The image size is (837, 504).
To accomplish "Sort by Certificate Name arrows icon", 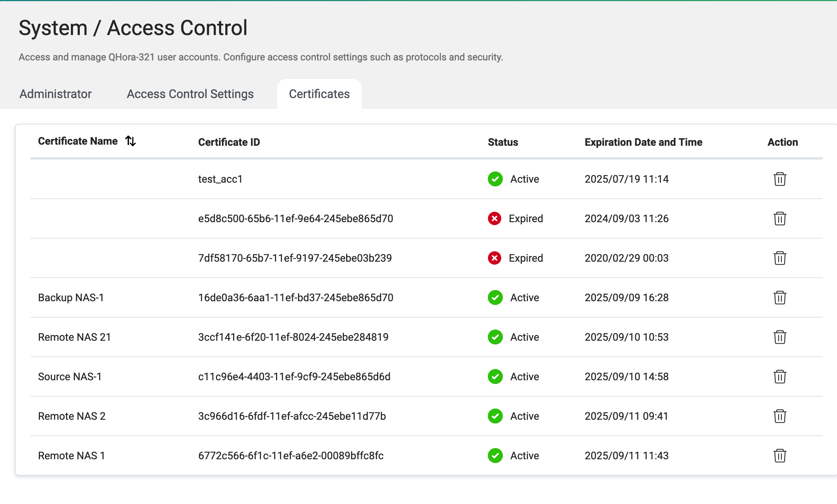I will (131, 141).
